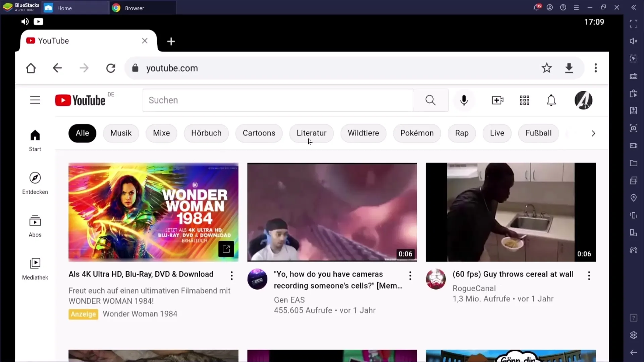Click the YouTube account avatar icon
The image size is (644, 362).
click(584, 100)
